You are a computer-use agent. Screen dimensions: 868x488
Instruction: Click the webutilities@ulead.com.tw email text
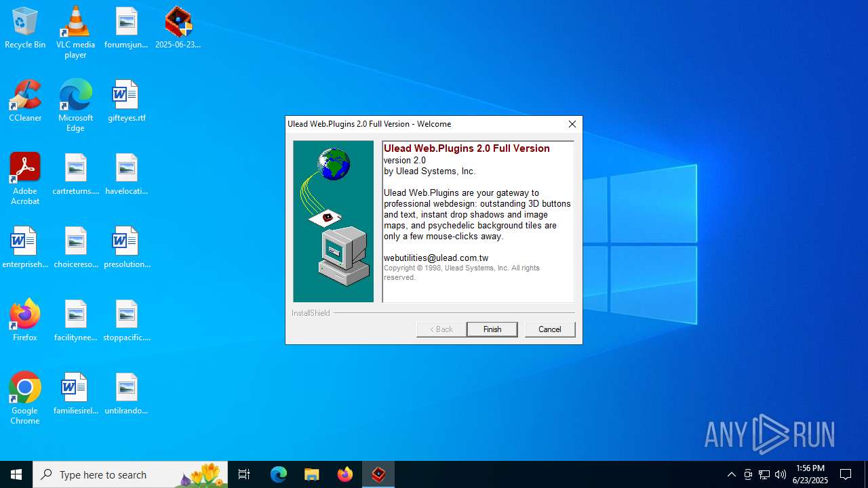click(x=436, y=258)
